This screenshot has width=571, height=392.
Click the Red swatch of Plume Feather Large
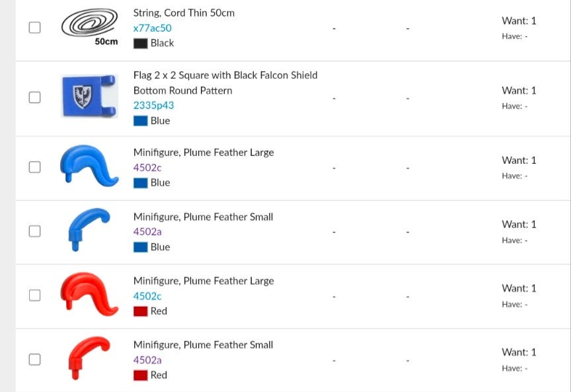point(140,311)
